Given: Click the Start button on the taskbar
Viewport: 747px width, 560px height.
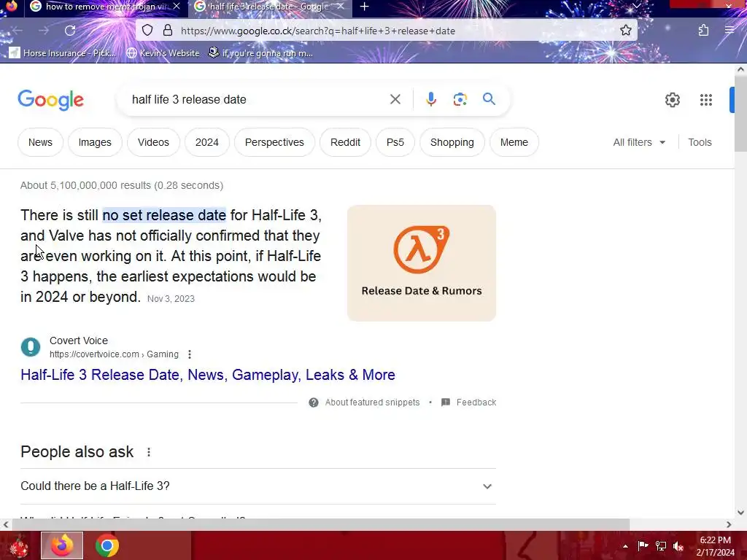Looking at the screenshot, I should pyautogui.click(x=18, y=545).
